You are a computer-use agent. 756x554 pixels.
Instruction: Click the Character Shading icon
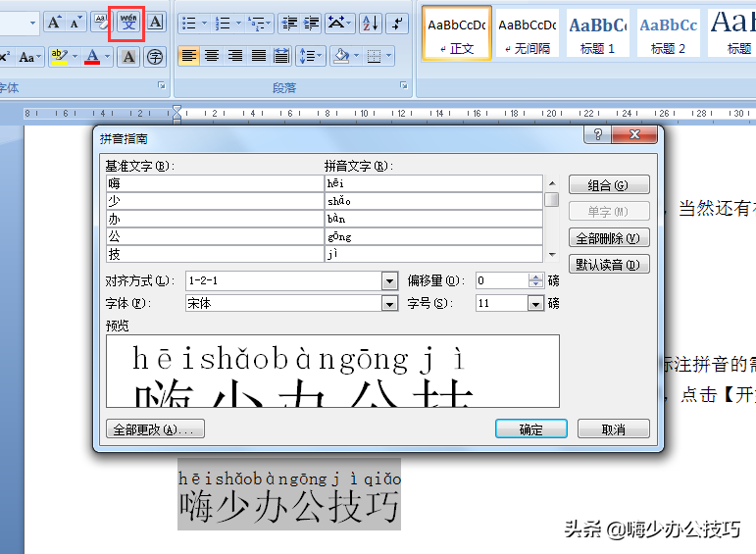(x=128, y=57)
